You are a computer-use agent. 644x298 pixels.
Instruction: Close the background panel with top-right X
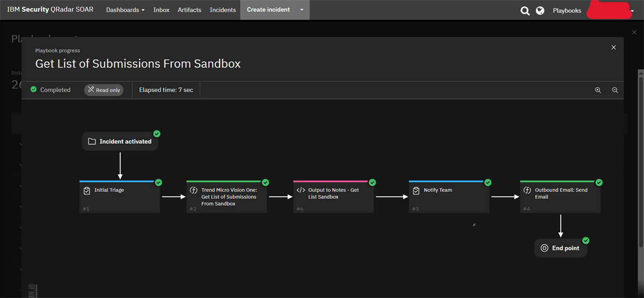tap(634, 33)
